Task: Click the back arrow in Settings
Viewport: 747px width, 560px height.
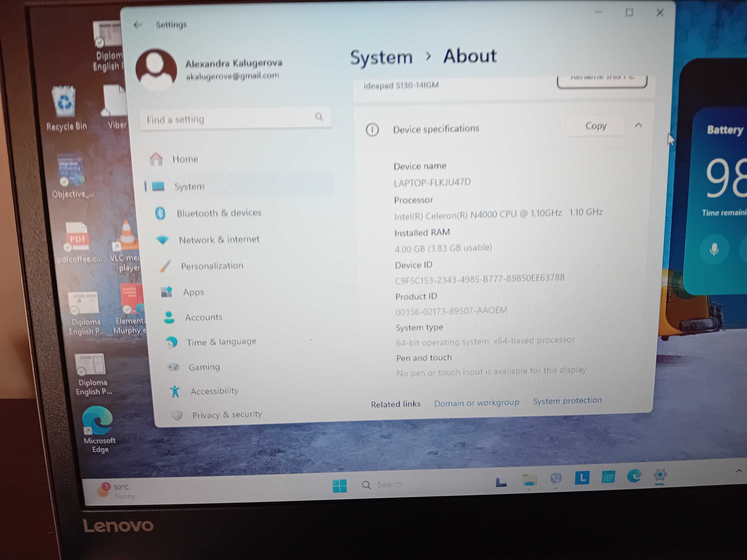Action: click(x=137, y=25)
